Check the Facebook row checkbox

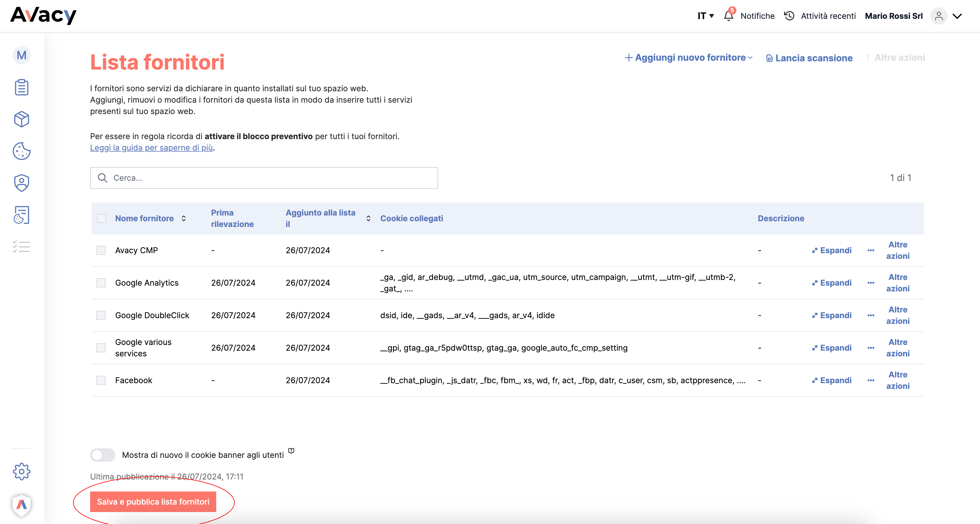tap(101, 381)
